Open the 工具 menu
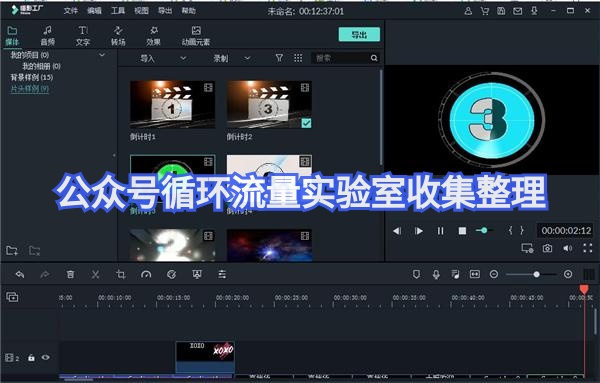This screenshot has width=600, height=383. click(x=118, y=11)
